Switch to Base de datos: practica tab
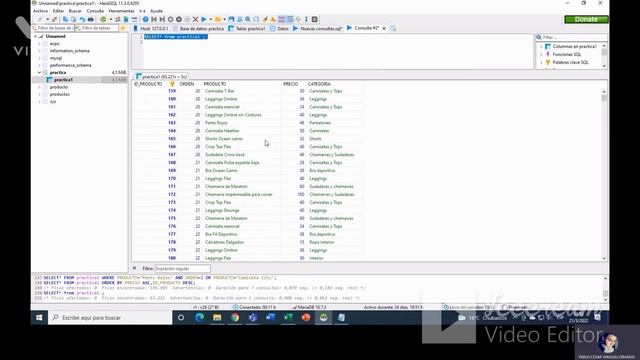640x360 pixels. tap(198, 28)
